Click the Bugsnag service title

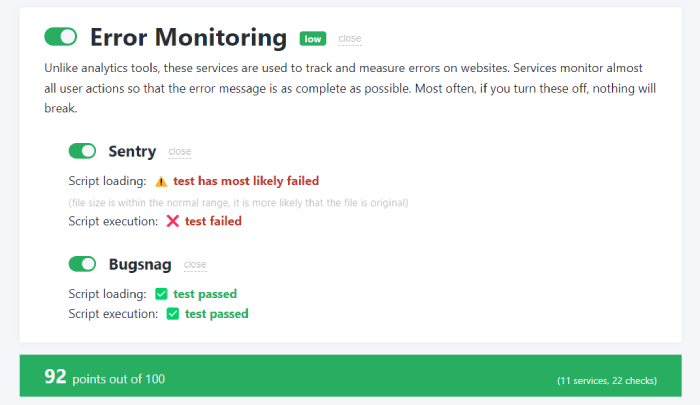click(x=140, y=264)
